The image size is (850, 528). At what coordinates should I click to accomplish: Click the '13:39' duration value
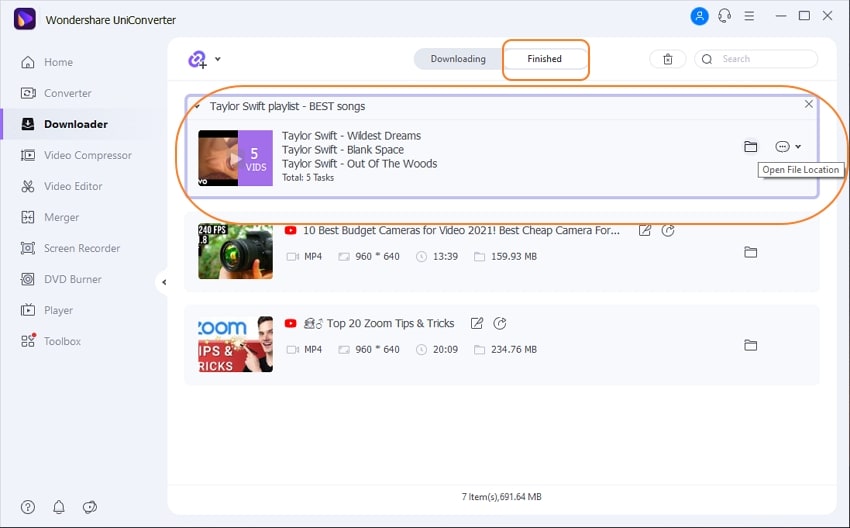(x=445, y=256)
